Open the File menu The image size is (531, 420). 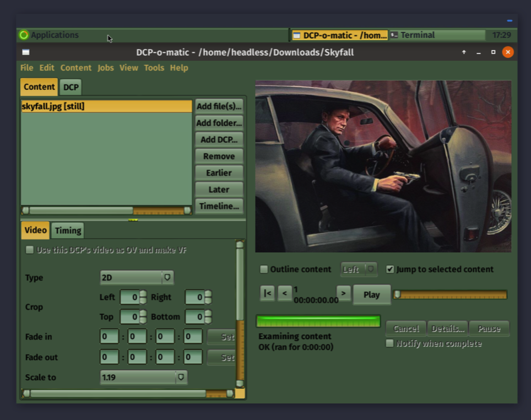coord(27,68)
